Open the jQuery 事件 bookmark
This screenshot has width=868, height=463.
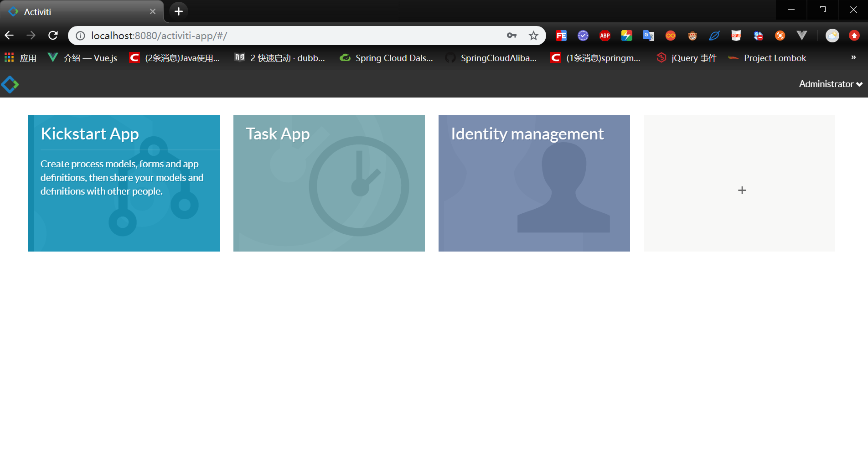point(687,58)
